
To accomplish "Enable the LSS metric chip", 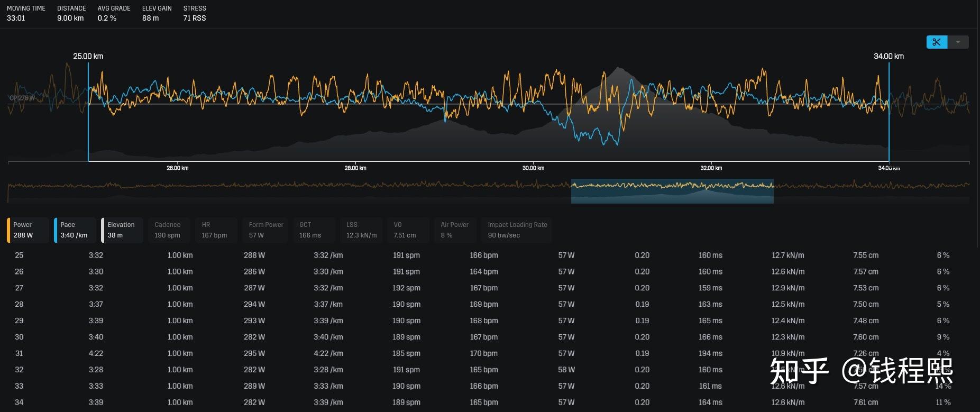I will 361,230.
